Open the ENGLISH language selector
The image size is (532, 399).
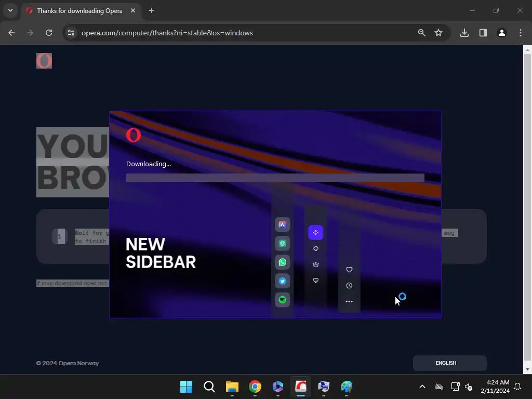point(449,363)
